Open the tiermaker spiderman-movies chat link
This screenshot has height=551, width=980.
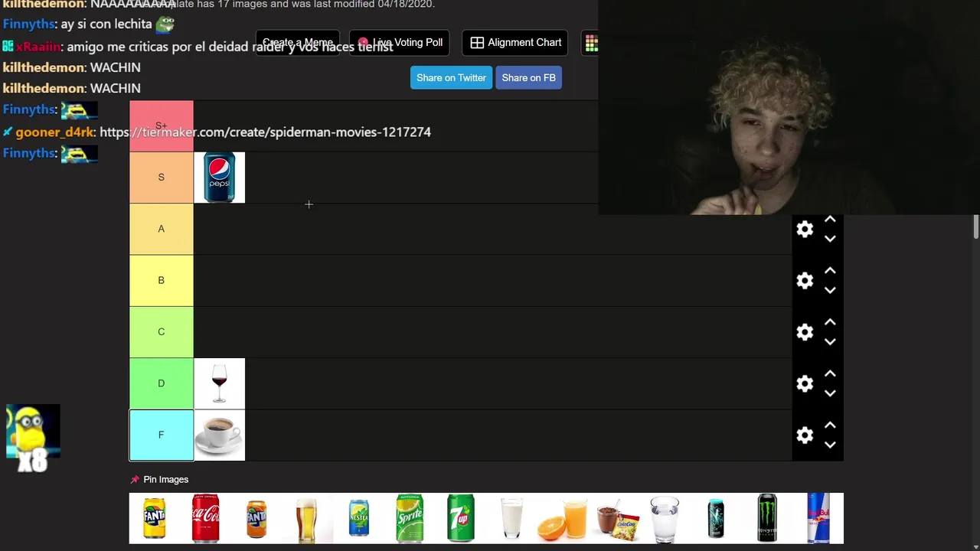[x=265, y=132]
